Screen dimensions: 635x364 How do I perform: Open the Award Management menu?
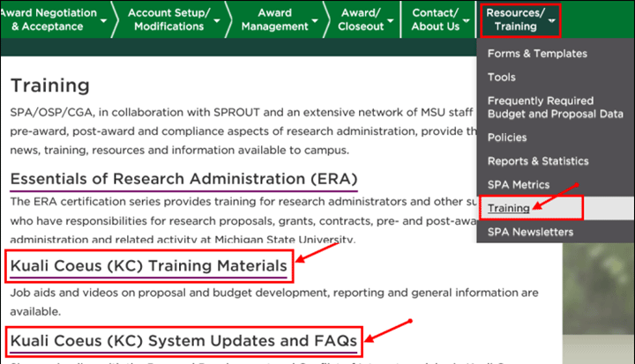(x=274, y=19)
